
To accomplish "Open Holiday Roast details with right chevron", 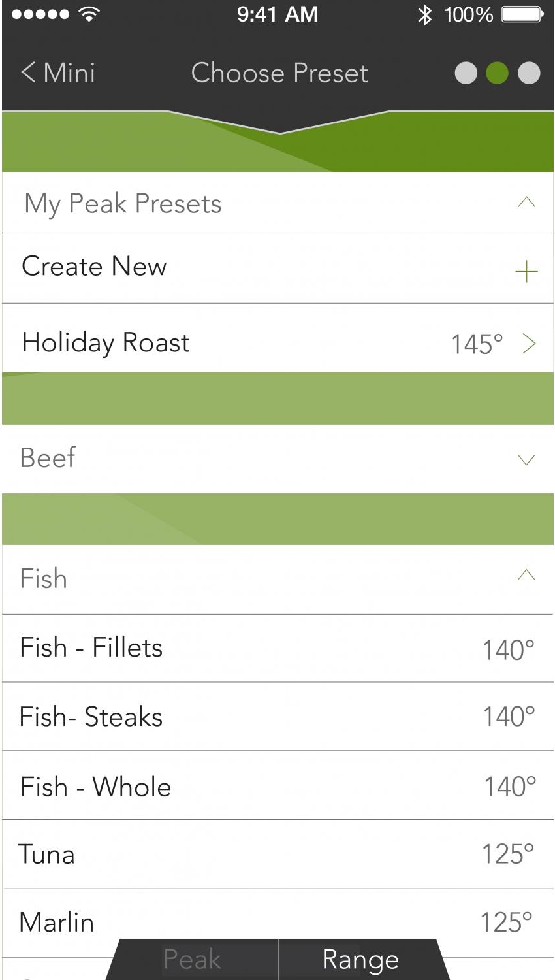I will click(x=529, y=343).
